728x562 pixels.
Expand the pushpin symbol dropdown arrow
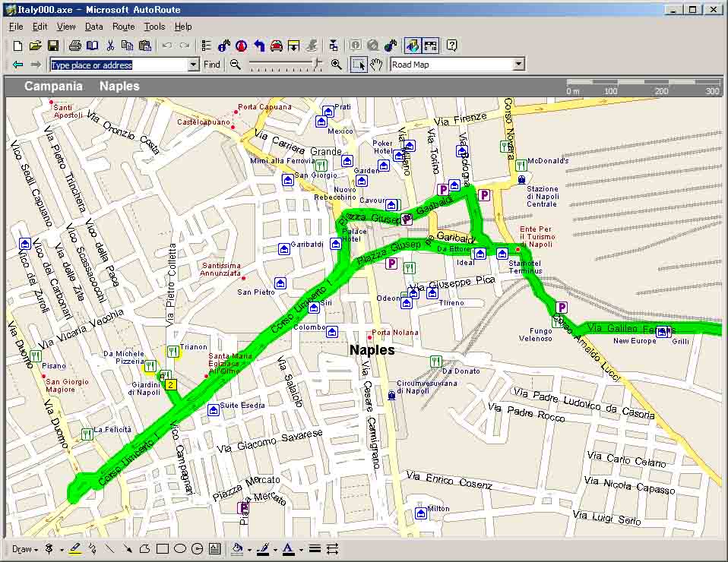click(62, 550)
